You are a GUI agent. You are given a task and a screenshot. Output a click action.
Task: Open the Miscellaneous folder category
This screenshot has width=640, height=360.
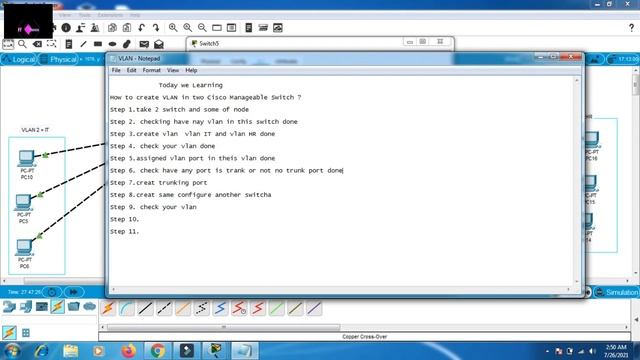point(73,307)
